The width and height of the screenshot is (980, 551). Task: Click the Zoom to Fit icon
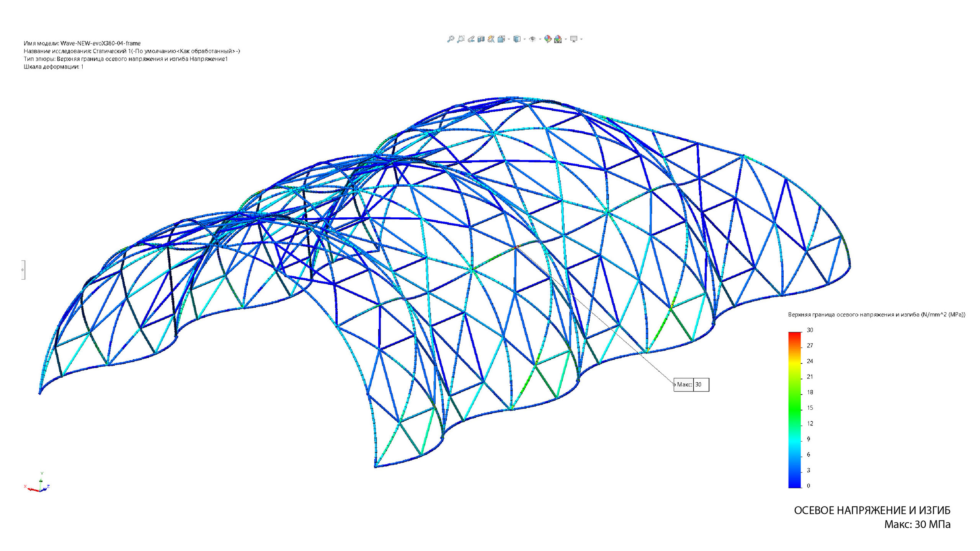tap(451, 39)
